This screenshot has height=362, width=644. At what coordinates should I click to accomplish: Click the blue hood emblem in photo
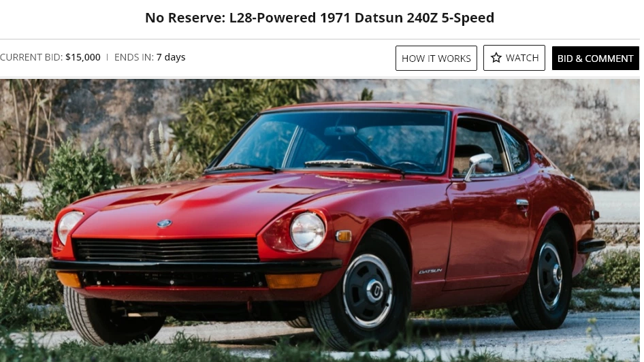(164, 223)
